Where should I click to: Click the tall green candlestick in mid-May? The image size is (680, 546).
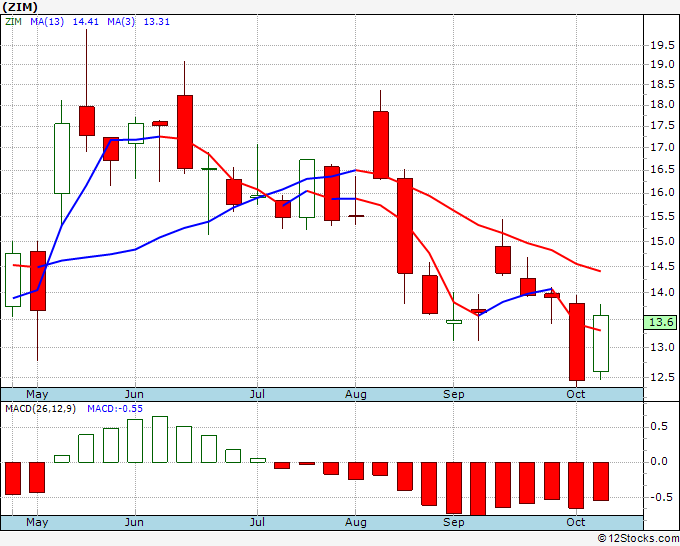click(x=62, y=158)
